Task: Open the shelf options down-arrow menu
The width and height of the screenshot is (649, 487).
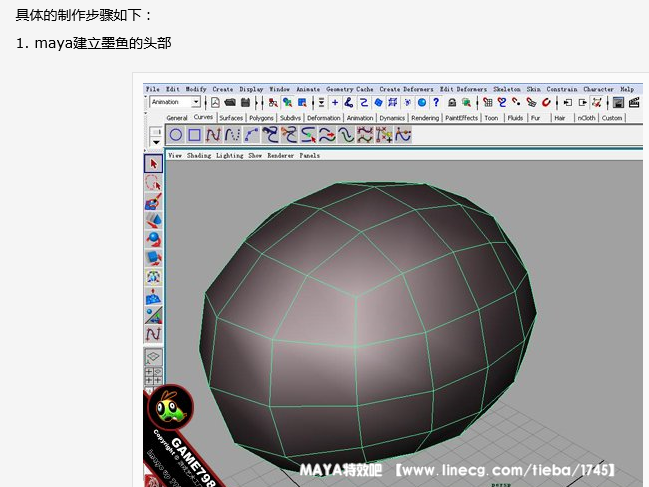Action: [156, 142]
